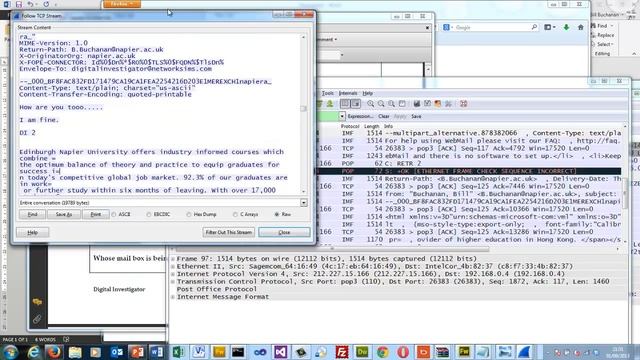Select the highlighted POP +OK packet row

469,171
